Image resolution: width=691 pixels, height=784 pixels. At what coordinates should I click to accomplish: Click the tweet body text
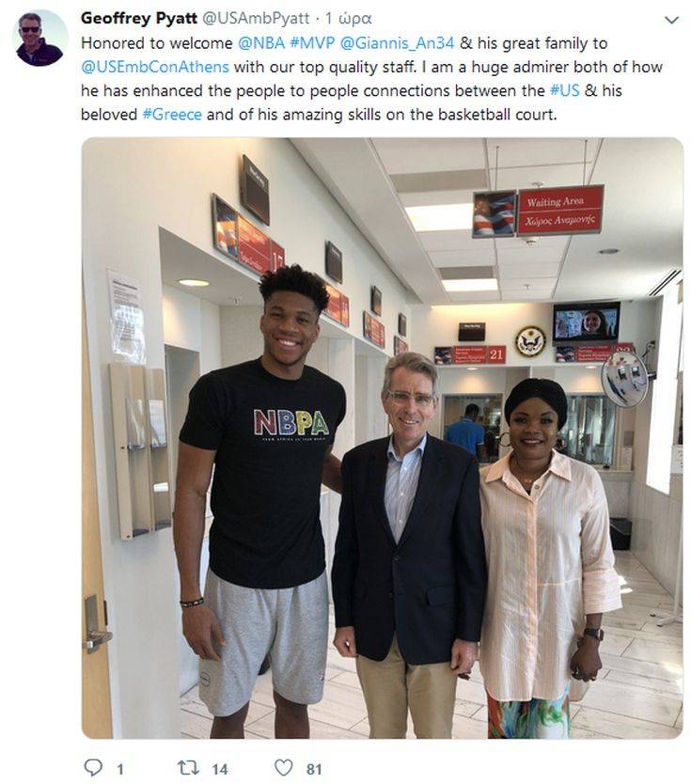pyautogui.click(x=372, y=79)
